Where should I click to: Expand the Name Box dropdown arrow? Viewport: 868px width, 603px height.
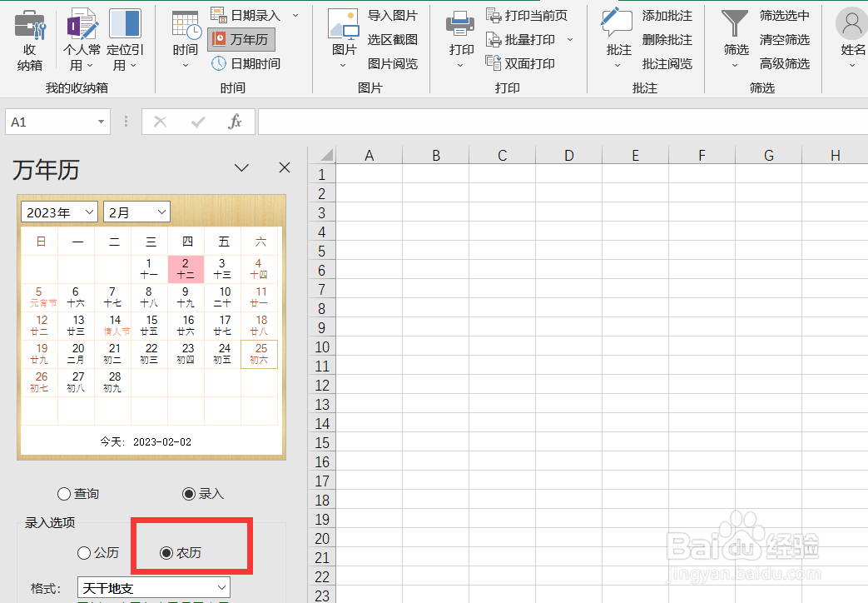101,122
